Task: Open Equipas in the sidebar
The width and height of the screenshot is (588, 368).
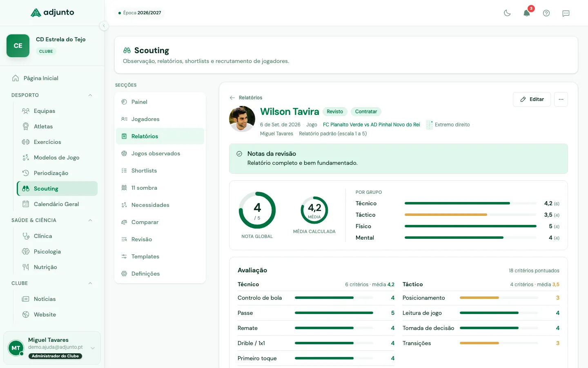Action: pyautogui.click(x=57, y=111)
